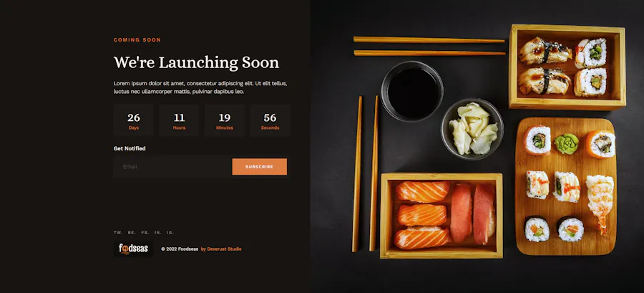The height and width of the screenshot is (293, 644).
Task: Click the 26 Days countdown box
Action: pyautogui.click(x=134, y=120)
